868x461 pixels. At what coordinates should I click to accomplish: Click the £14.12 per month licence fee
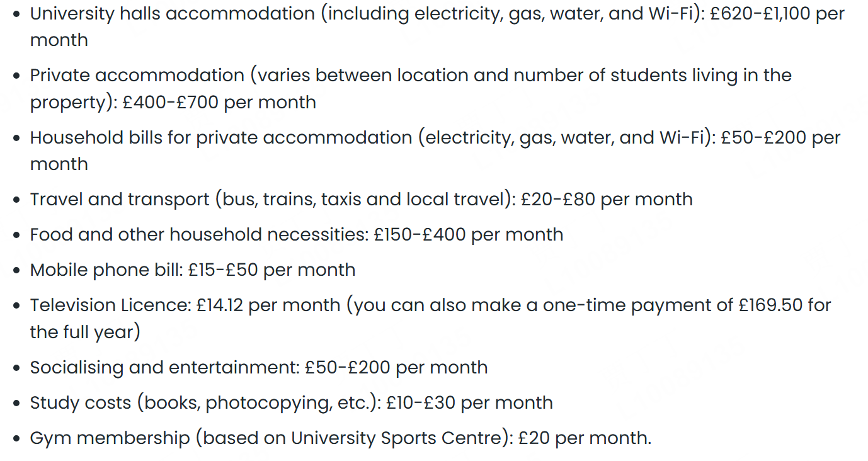(x=268, y=305)
